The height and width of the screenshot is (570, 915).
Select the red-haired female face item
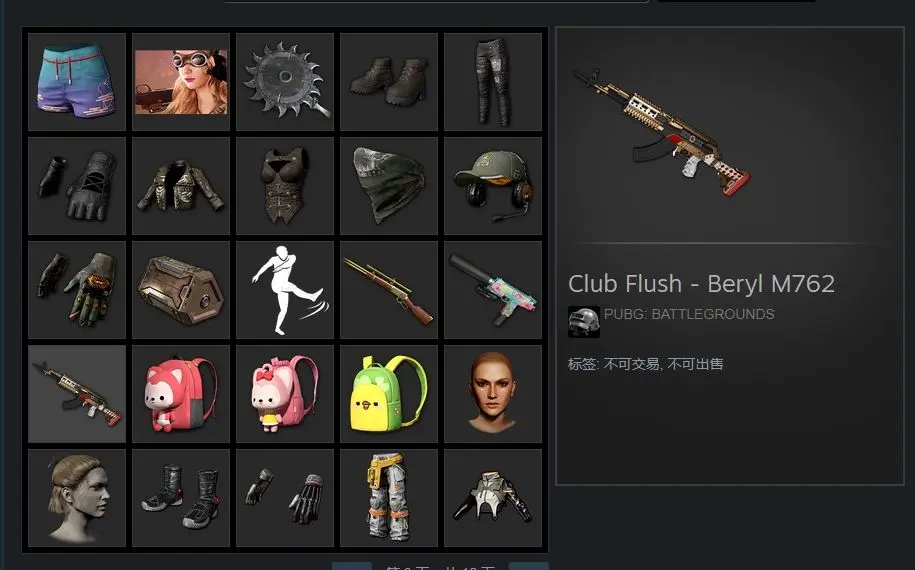pos(493,394)
